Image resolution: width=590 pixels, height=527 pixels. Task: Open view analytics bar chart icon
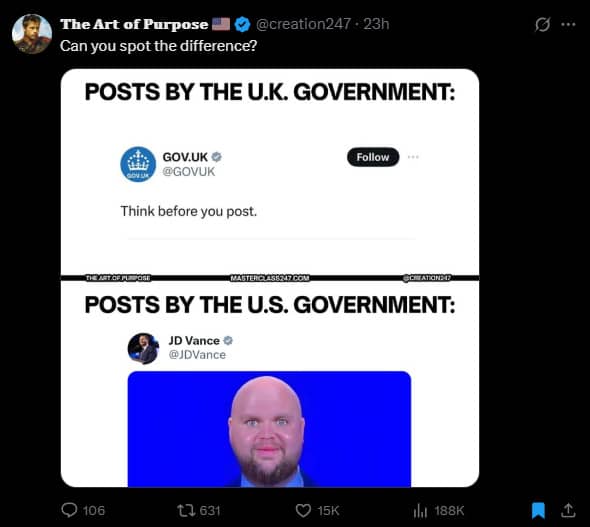click(x=420, y=510)
